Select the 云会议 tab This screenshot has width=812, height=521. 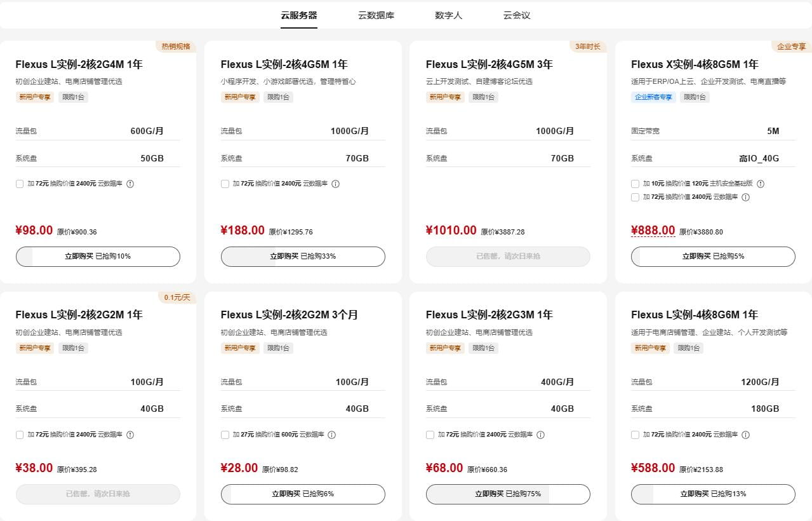tap(516, 15)
